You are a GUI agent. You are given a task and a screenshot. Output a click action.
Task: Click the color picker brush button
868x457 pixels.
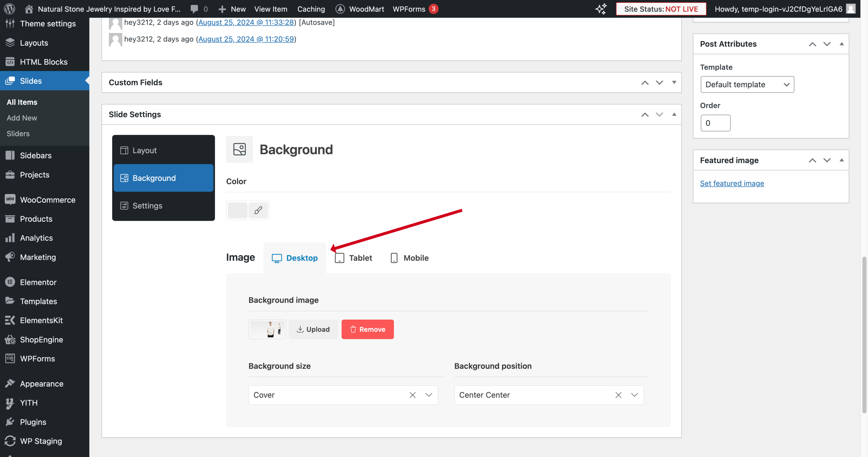click(x=258, y=211)
